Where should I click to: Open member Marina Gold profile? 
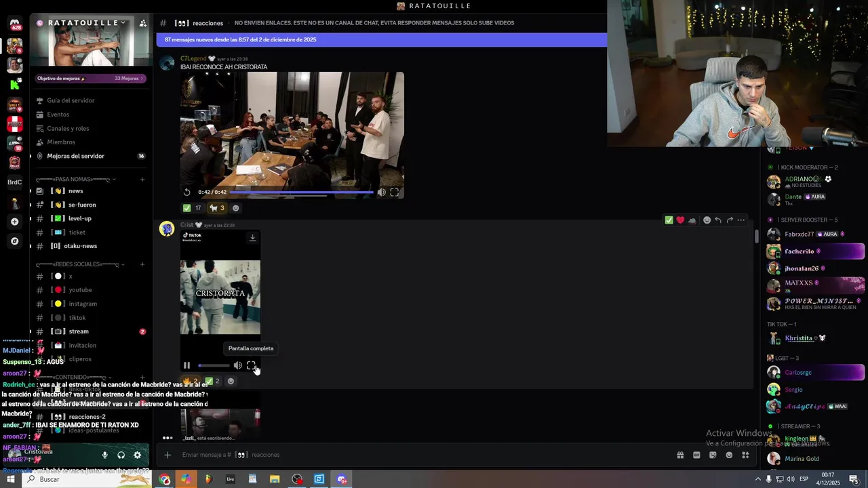[x=815, y=459]
